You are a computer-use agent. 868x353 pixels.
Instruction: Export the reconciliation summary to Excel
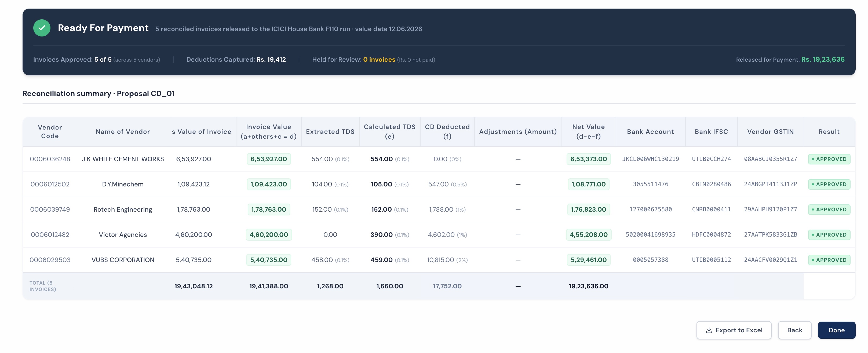pyautogui.click(x=734, y=330)
